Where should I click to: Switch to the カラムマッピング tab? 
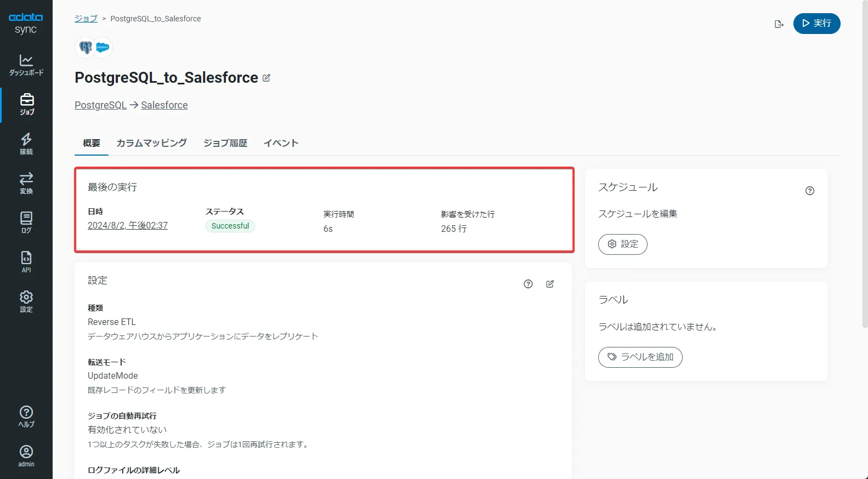(152, 143)
